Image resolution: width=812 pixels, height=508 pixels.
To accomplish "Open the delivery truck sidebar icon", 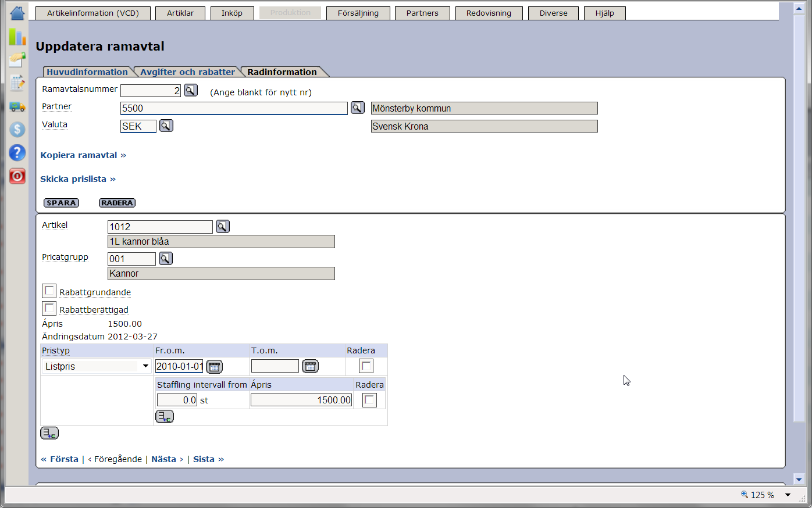I will click(x=17, y=106).
